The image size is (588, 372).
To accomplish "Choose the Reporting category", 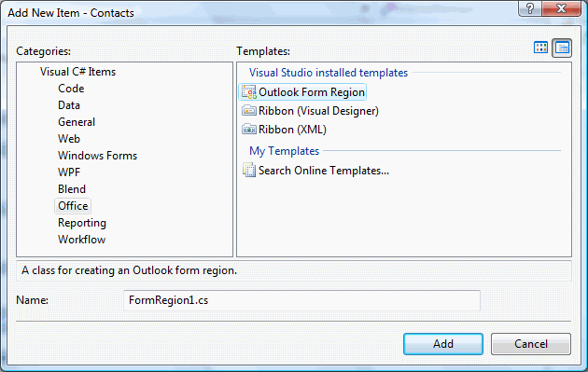I will 82,223.
